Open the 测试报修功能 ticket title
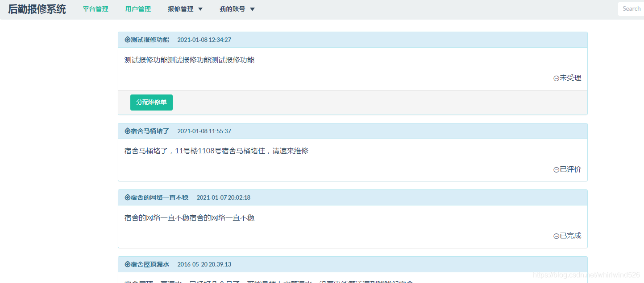 coord(150,40)
